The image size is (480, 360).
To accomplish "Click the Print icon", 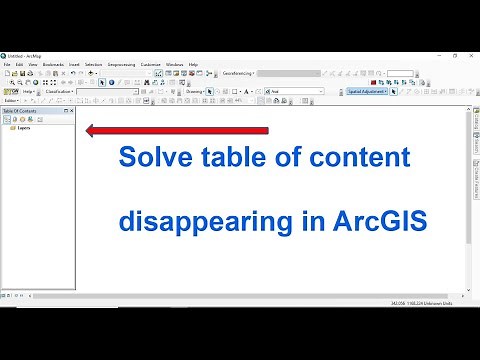I will tap(30, 73).
